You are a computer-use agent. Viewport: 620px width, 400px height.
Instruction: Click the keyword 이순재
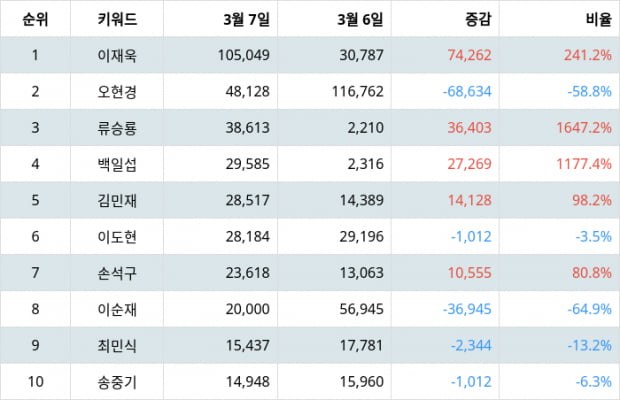tap(117, 309)
